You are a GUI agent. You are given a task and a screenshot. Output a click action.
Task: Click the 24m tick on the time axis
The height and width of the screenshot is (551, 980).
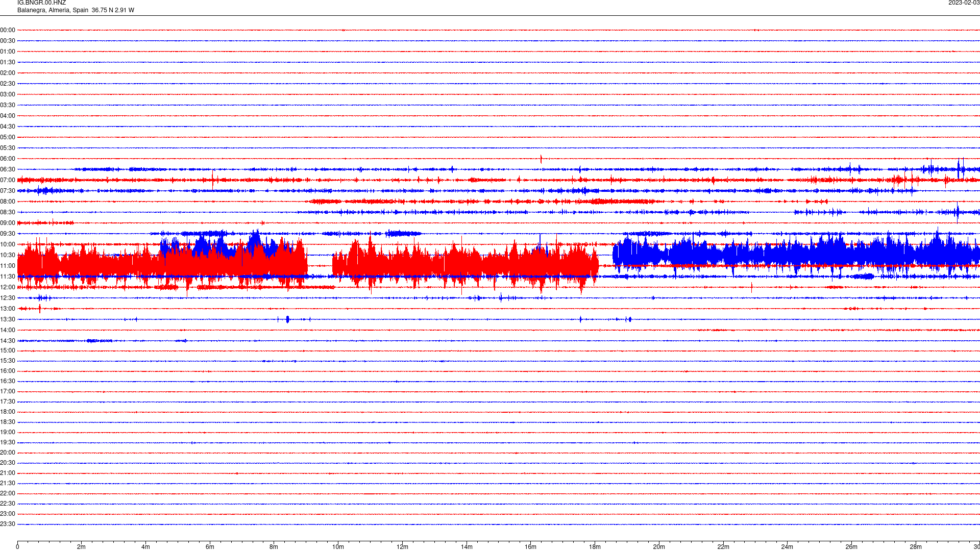(x=787, y=547)
